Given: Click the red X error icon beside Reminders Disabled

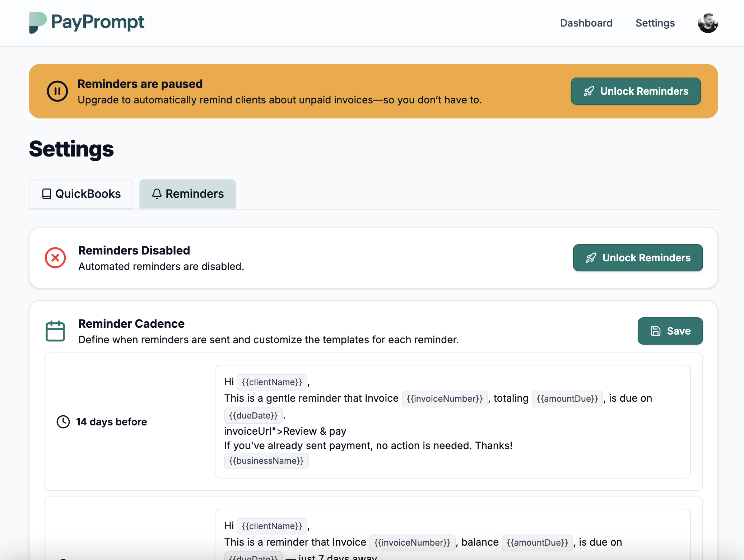Looking at the screenshot, I should 55,258.
